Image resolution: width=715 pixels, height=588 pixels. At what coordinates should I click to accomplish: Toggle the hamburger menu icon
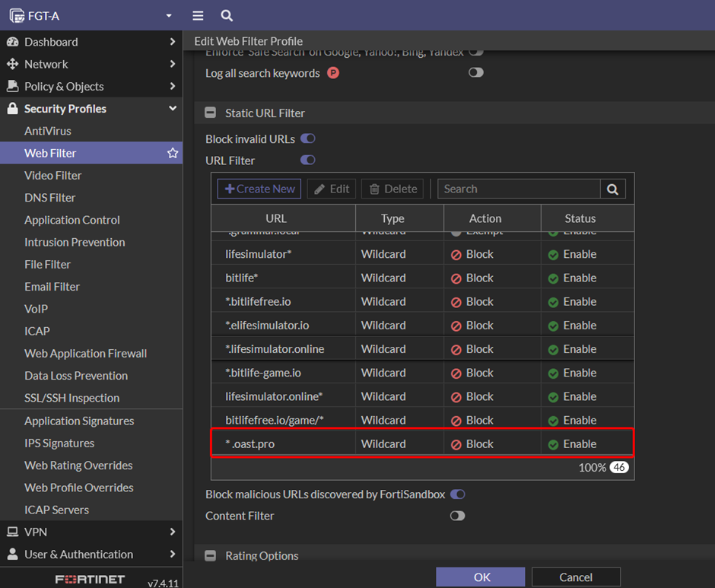pyautogui.click(x=198, y=15)
